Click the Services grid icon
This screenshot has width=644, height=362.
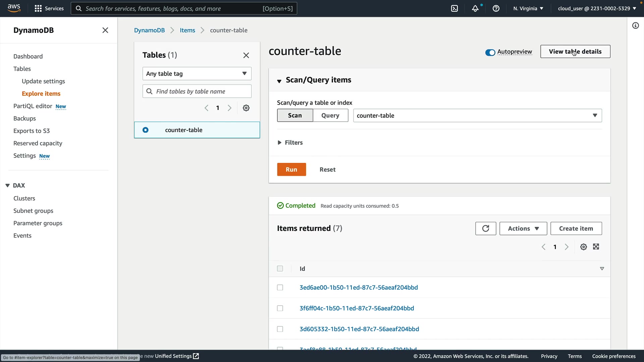click(38, 8)
